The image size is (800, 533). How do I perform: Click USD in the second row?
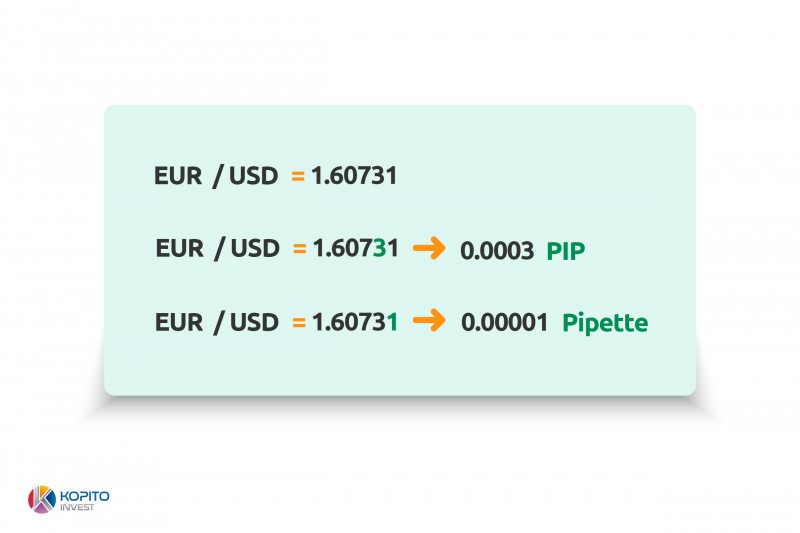point(255,248)
